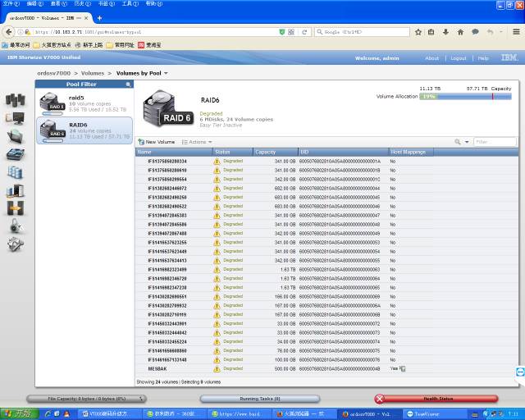The width and height of the screenshot is (525, 420).
Task: Open the filter search magnifier dropdown
Action: pos(459,142)
